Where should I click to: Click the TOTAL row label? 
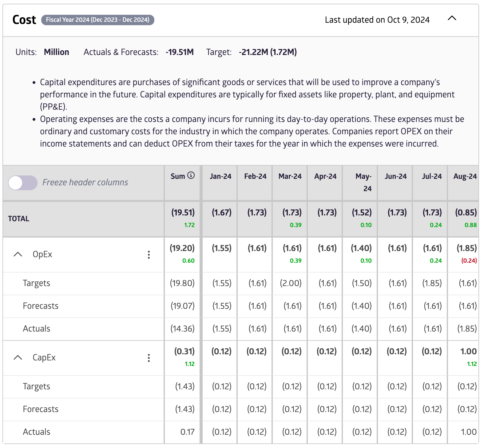(x=19, y=219)
